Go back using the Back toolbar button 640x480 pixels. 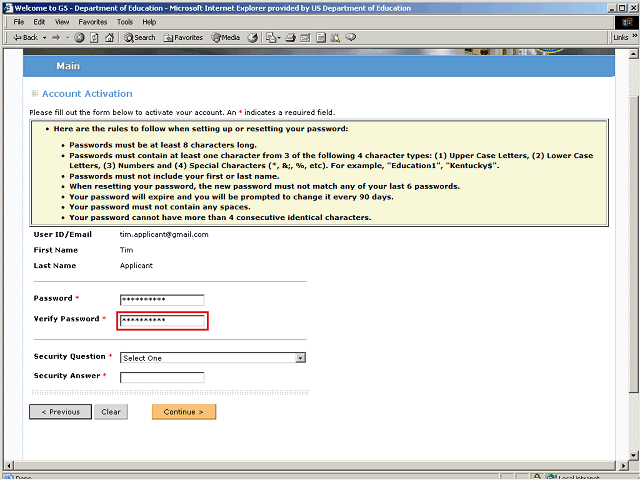25,38
